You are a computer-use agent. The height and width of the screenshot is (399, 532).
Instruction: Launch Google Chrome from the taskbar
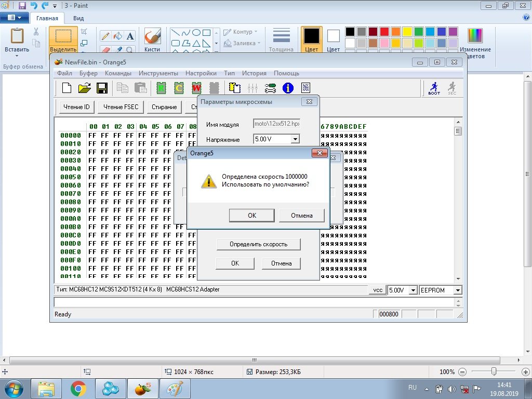(78, 389)
